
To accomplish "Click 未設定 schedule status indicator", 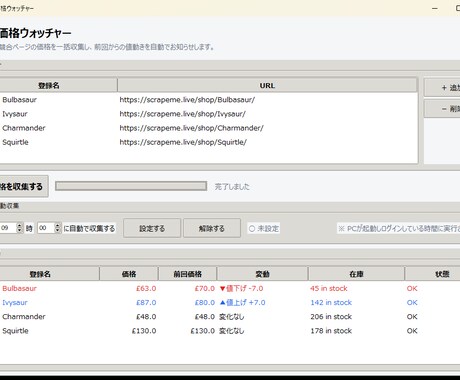I will (264, 229).
